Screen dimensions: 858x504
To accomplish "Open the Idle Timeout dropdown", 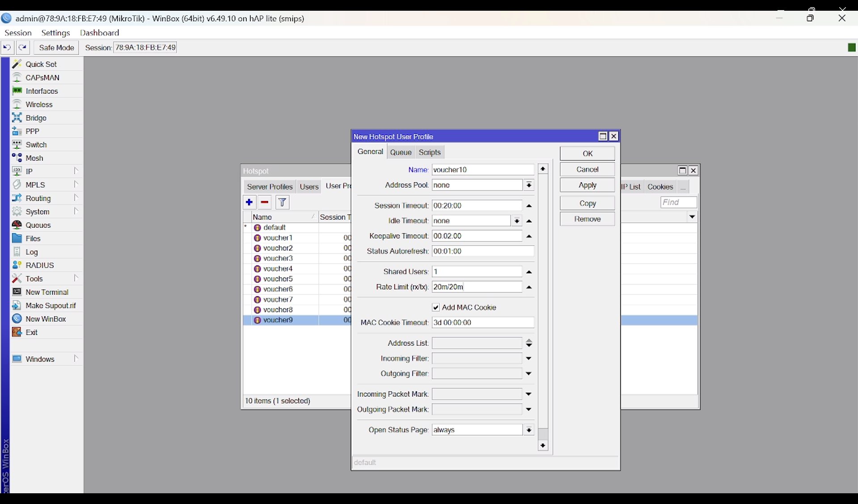I will pos(517,221).
